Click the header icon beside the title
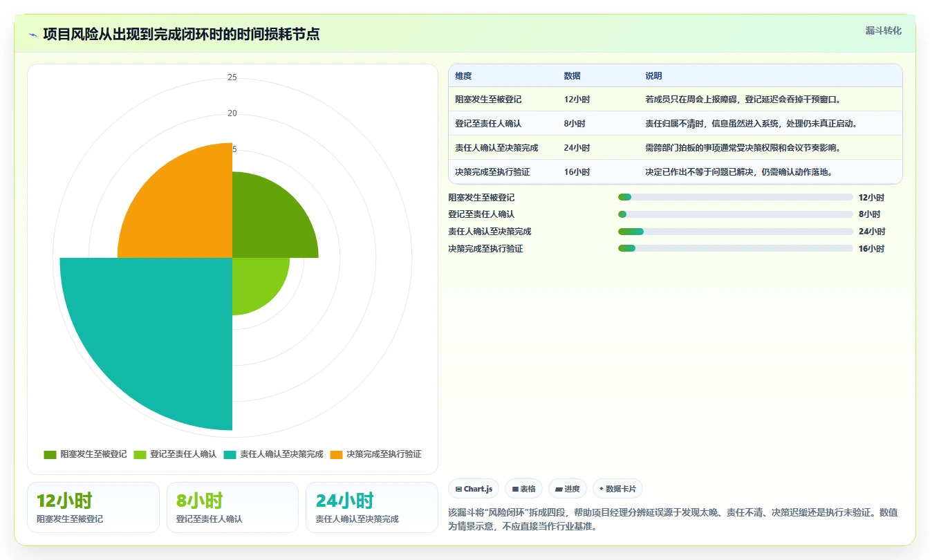 coord(32,35)
